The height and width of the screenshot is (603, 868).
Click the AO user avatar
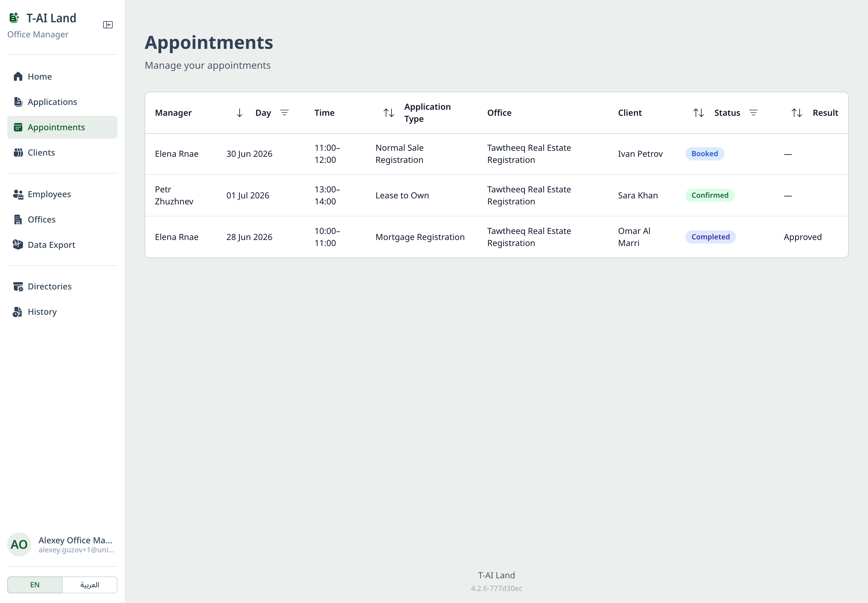(19, 545)
